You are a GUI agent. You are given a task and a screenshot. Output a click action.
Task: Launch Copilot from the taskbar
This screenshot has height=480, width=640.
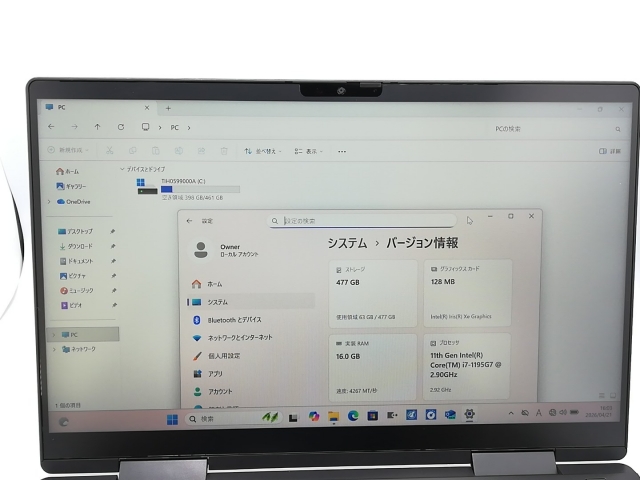pos(313,416)
